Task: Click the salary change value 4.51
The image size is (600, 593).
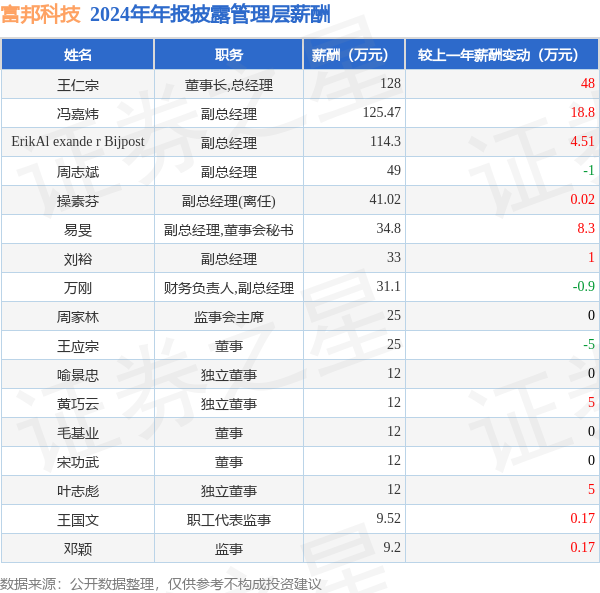Action: tap(583, 142)
